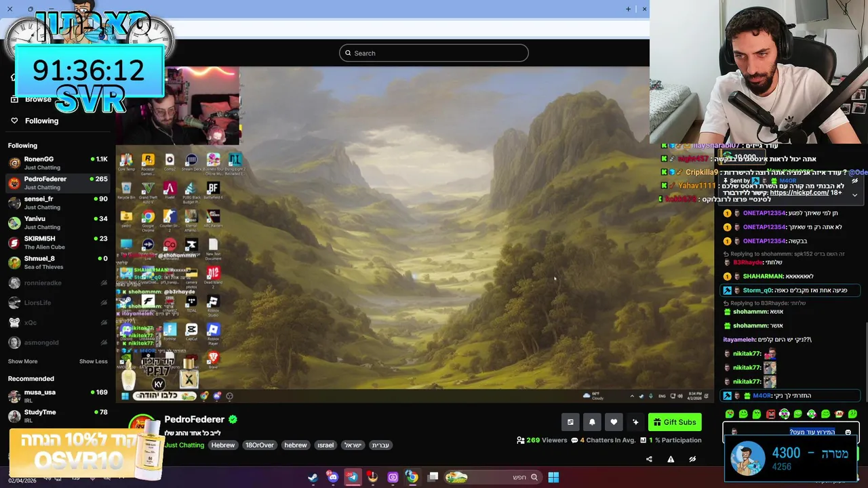Click the PedroFederer channel name

[194, 420]
